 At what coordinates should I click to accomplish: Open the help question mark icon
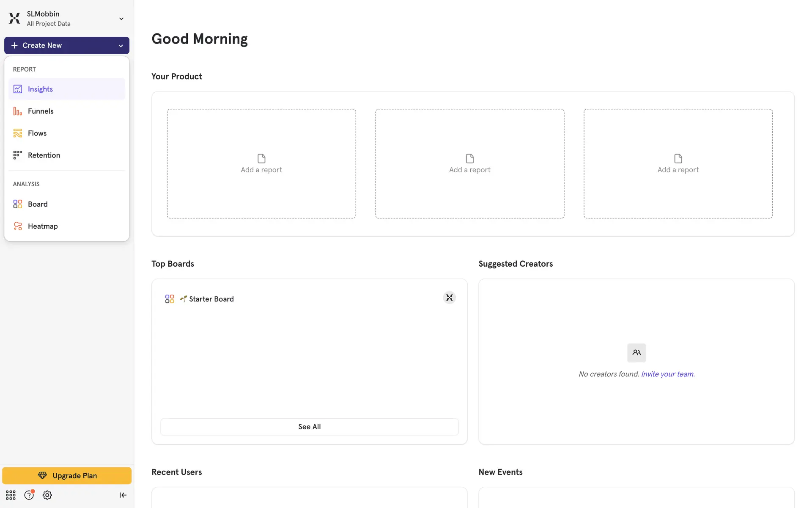pos(29,495)
